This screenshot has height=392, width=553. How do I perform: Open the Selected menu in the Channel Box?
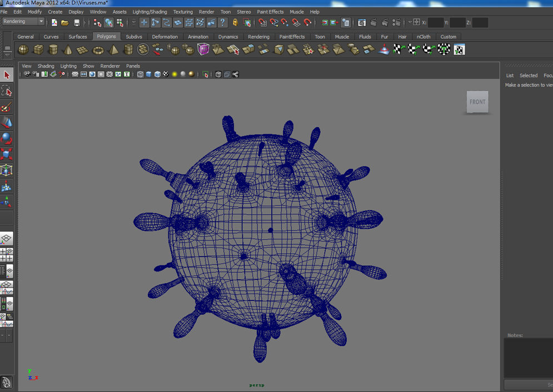(x=528, y=75)
